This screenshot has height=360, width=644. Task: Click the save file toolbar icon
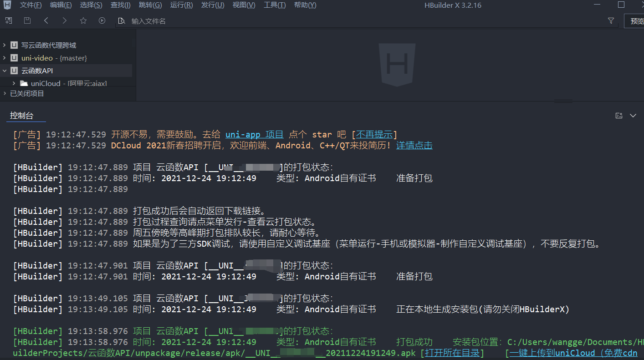click(x=27, y=20)
